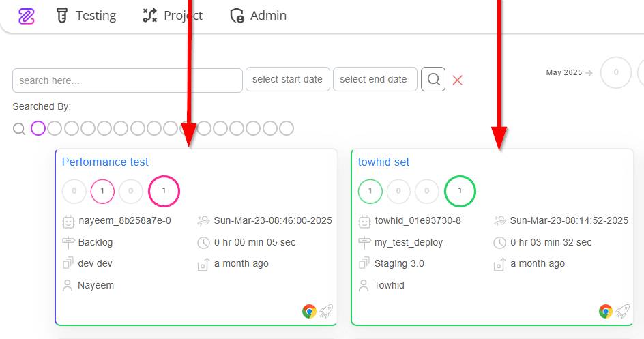Click the May 2025 arrow label
644x339 pixels.
569,72
